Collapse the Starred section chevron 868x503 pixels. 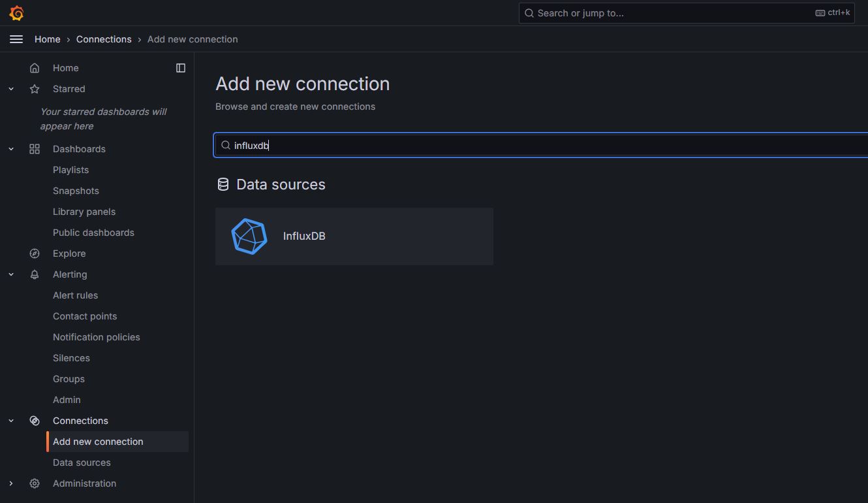pos(11,89)
